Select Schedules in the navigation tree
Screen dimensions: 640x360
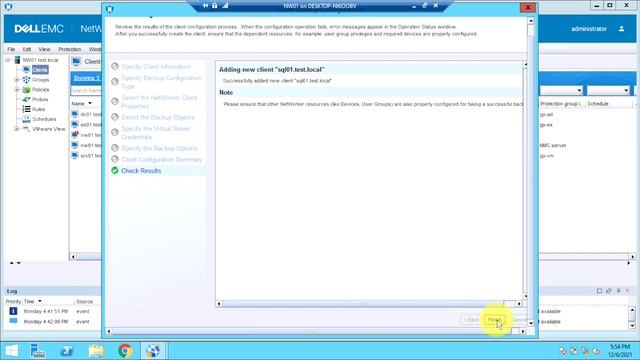(x=44, y=119)
